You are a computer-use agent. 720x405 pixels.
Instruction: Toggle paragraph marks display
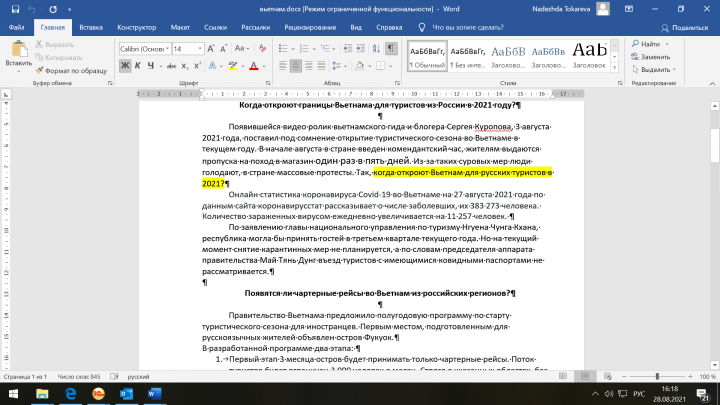click(391, 49)
